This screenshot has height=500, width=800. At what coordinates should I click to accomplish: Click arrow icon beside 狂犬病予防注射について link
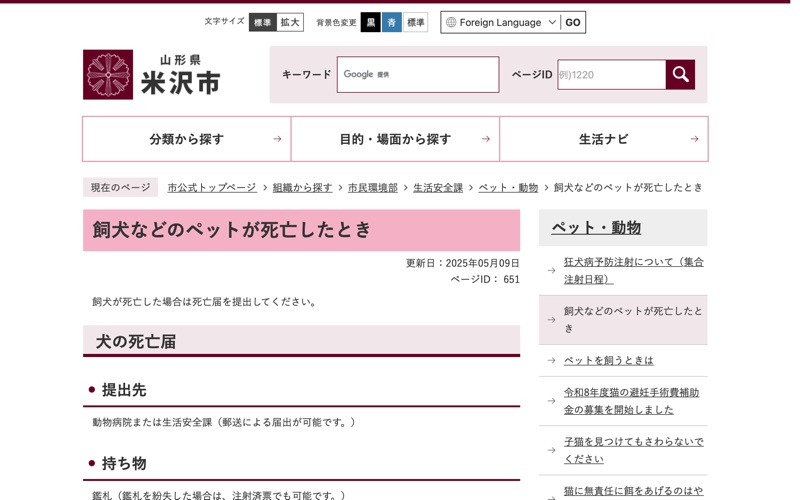(x=552, y=270)
